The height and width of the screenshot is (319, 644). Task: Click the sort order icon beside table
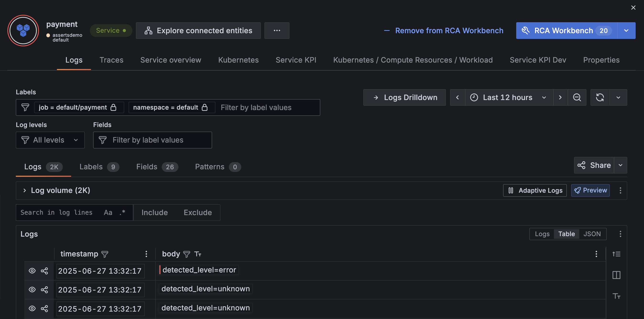coord(616,254)
